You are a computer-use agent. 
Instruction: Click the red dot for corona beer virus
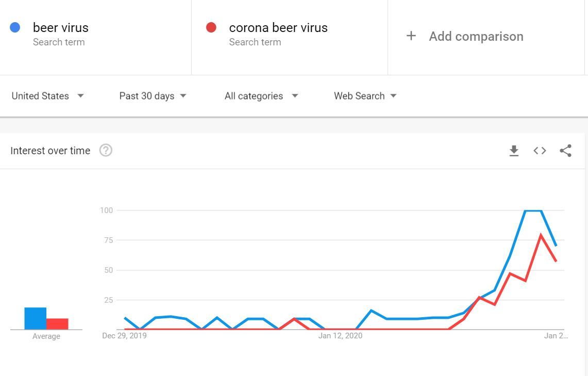point(211,27)
